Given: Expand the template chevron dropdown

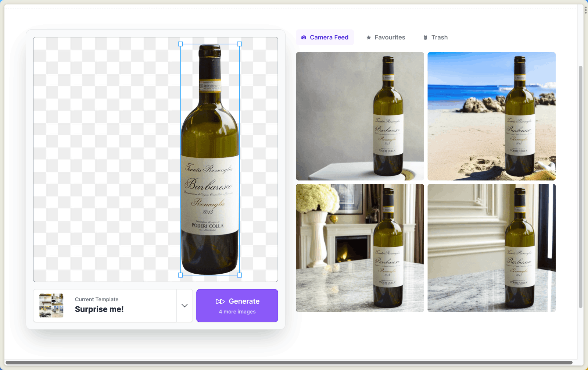Looking at the screenshot, I should coord(184,306).
